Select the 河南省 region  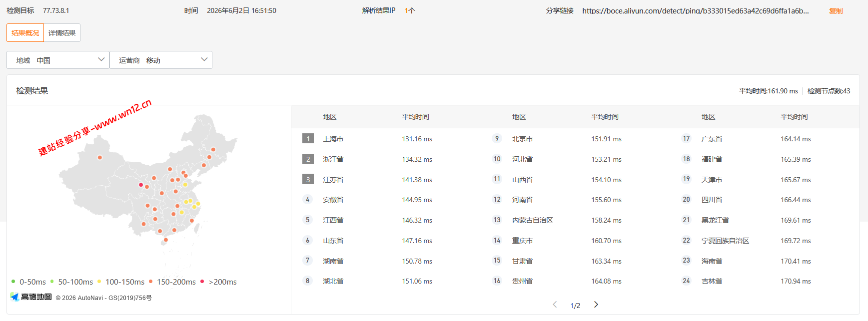522,200
